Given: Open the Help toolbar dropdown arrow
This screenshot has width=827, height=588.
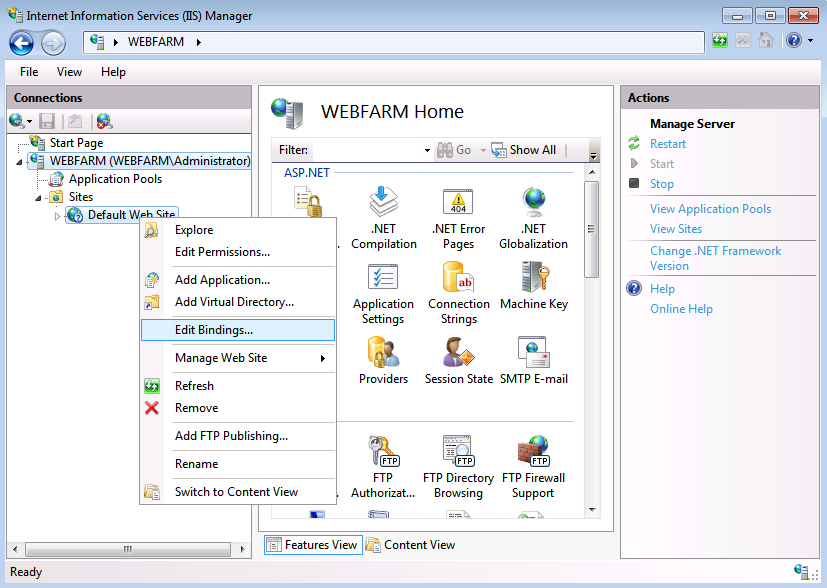Looking at the screenshot, I should click(x=811, y=41).
